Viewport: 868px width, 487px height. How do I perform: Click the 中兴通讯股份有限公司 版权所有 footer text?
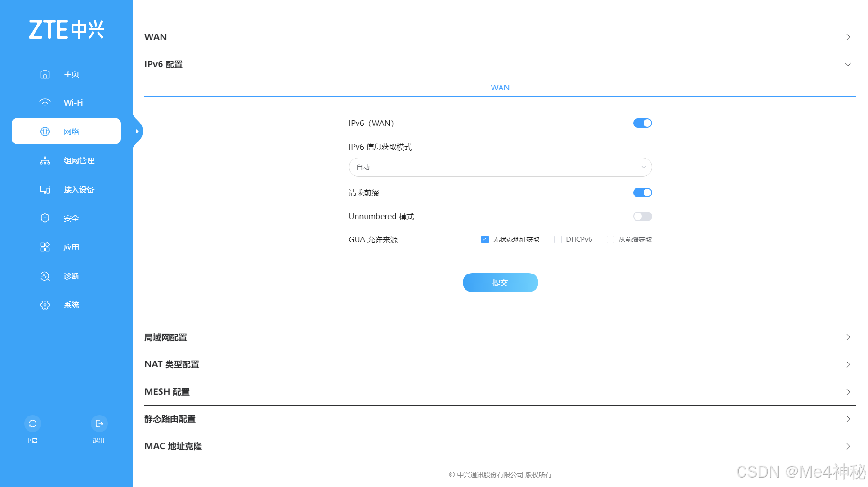click(500, 475)
